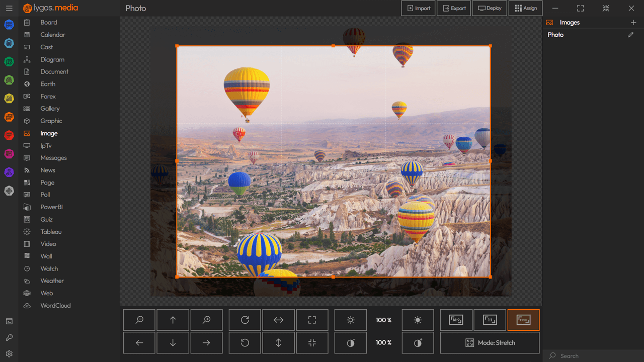644x362 pixels.
Task: Click the zoom in magnifier icon
Action: (x=206, y=320)
